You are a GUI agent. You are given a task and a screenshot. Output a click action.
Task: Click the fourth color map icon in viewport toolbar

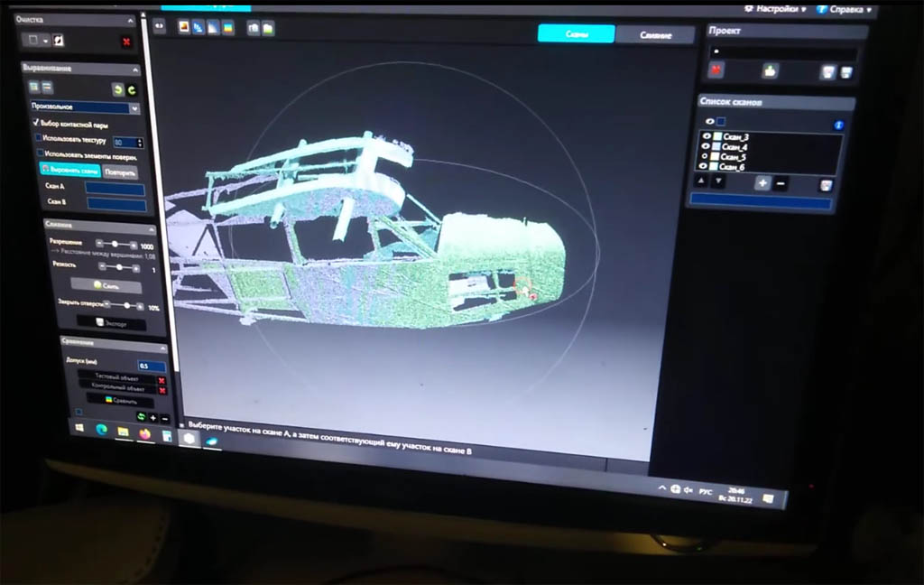(x=227, y=28)
